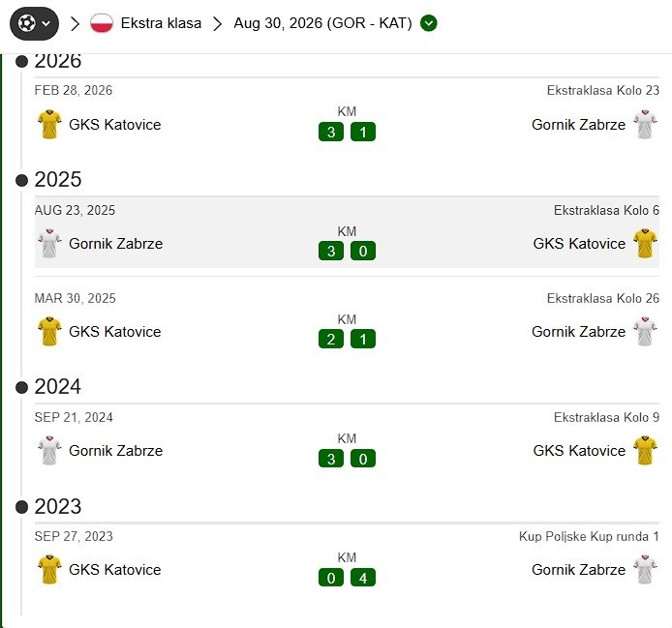Screen dimensions: 672x628
Task: Click GKS Katowice jersey icon, Aug 23 2025 match
Action: 645,243
